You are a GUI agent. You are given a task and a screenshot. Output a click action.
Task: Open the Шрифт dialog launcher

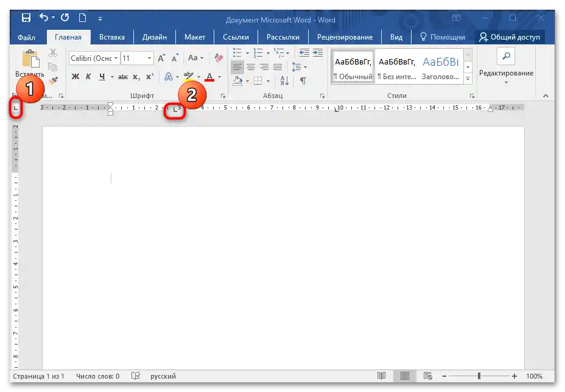(x=223, y=96)
